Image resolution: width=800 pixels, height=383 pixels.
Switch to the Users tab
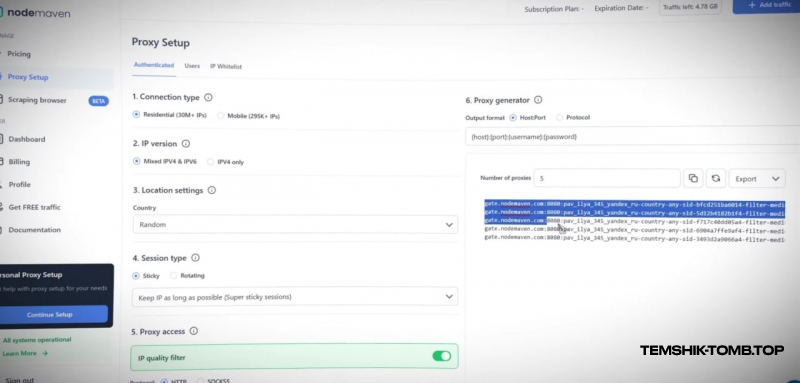192,66
